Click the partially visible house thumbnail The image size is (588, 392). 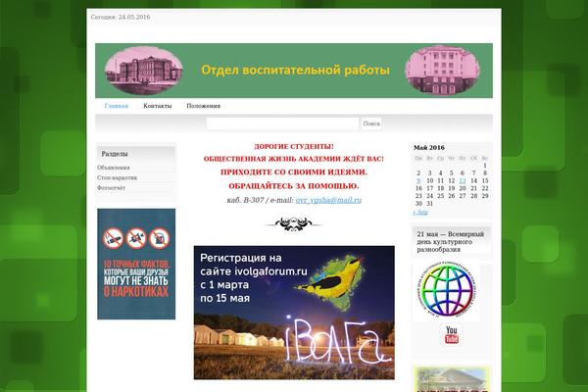point(452,379)
